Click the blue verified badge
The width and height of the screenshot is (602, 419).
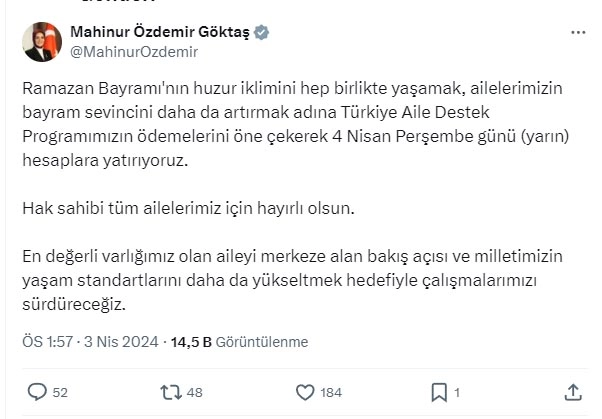click(261, 32)
